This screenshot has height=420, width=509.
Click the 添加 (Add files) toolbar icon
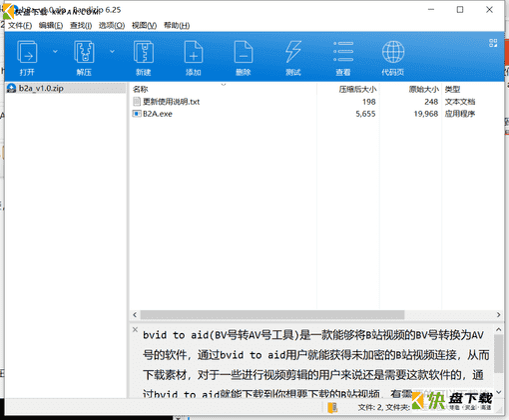pos(194,52)
